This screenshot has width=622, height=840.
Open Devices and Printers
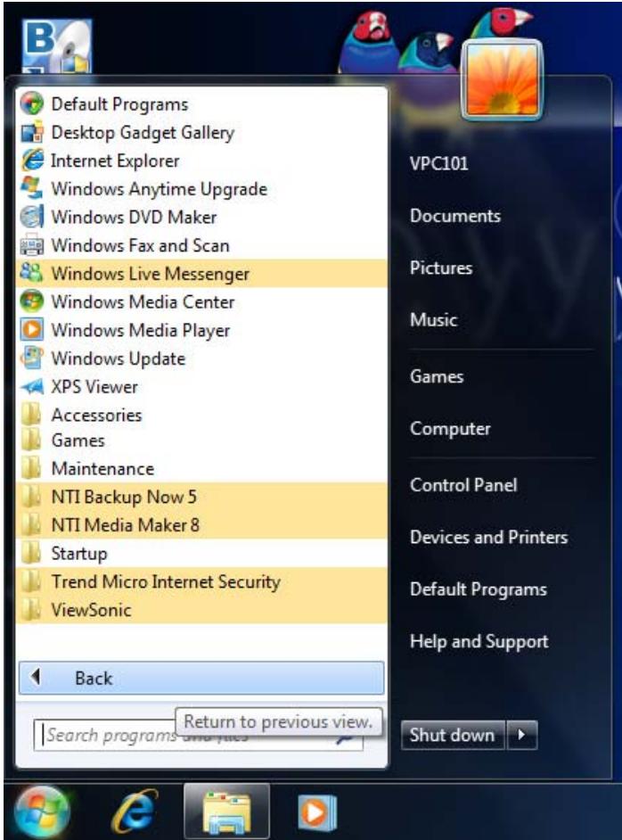point(488,537)
